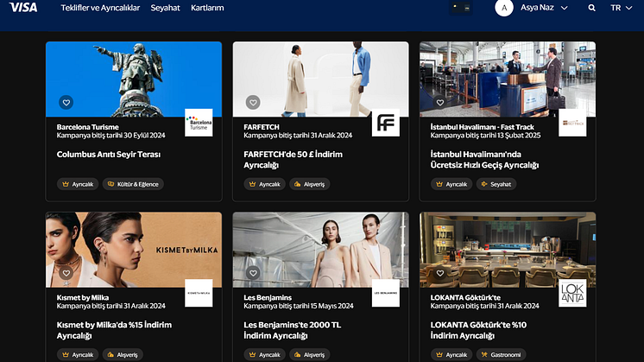Click the 'LOKANTA Göktürk'te' merchant name
The height and width of the screenshot is (362, 644).
465,297
